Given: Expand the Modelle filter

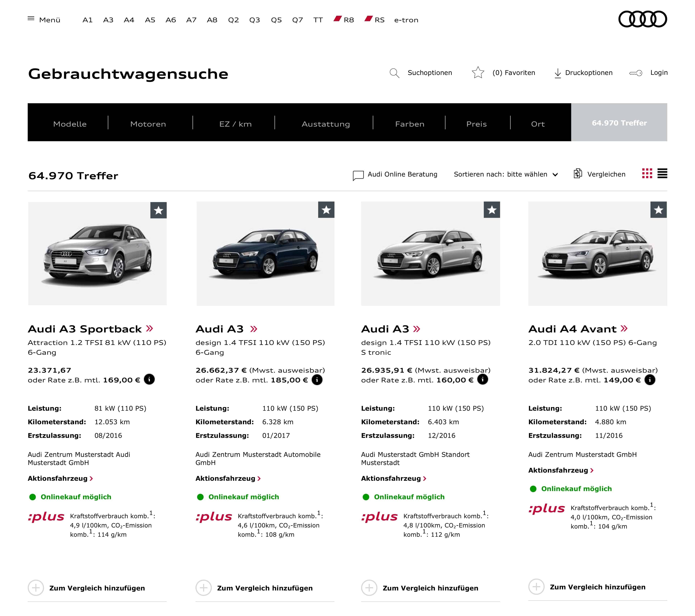Looking at the screenshot, I should click(x=70, y=124).
